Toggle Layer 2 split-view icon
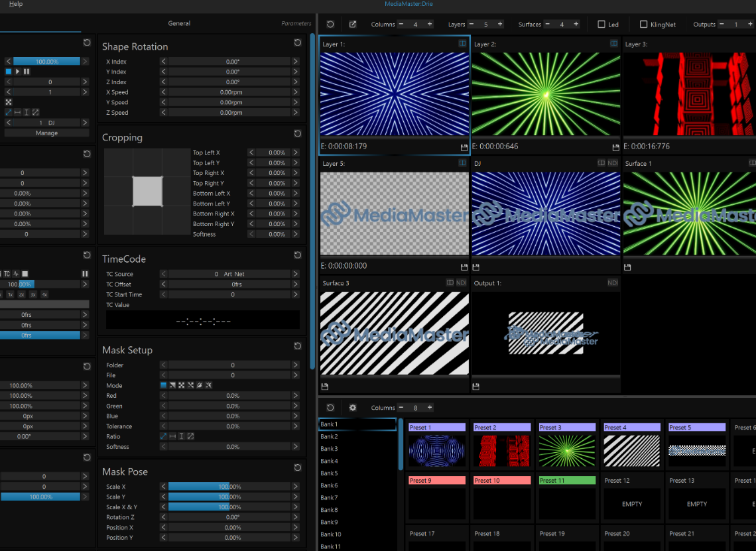The width and height of the screenshot is (756, 551). (x=614, y=44)
